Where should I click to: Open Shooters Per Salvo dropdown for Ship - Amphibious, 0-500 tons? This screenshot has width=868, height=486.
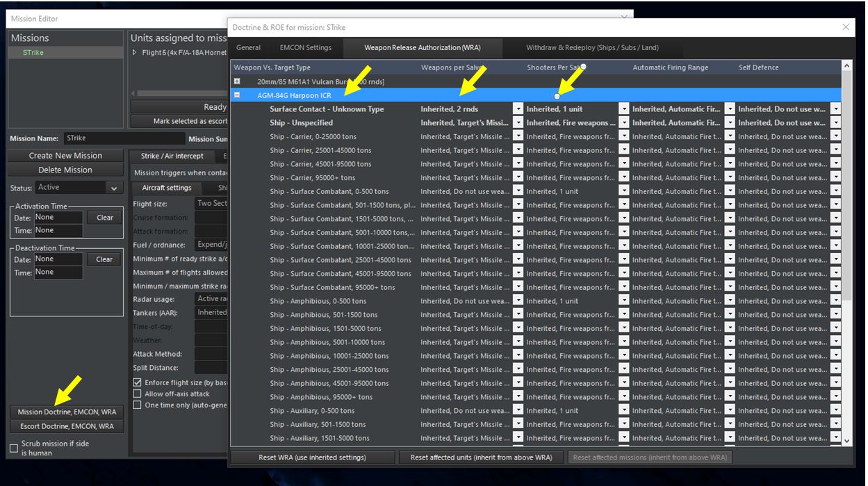(x=624, y=301)
